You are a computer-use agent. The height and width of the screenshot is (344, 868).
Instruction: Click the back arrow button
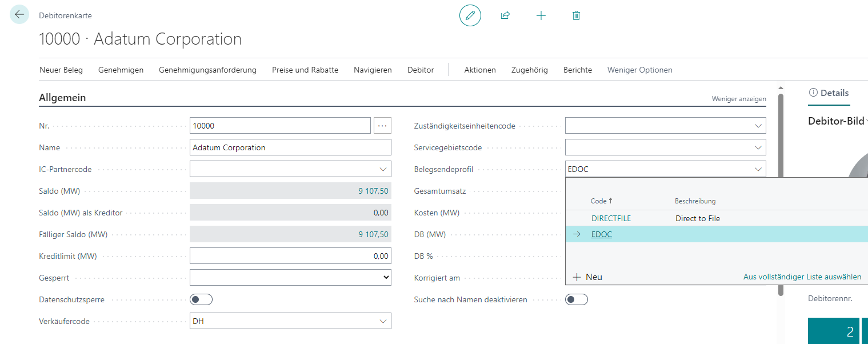pos(19,15)
